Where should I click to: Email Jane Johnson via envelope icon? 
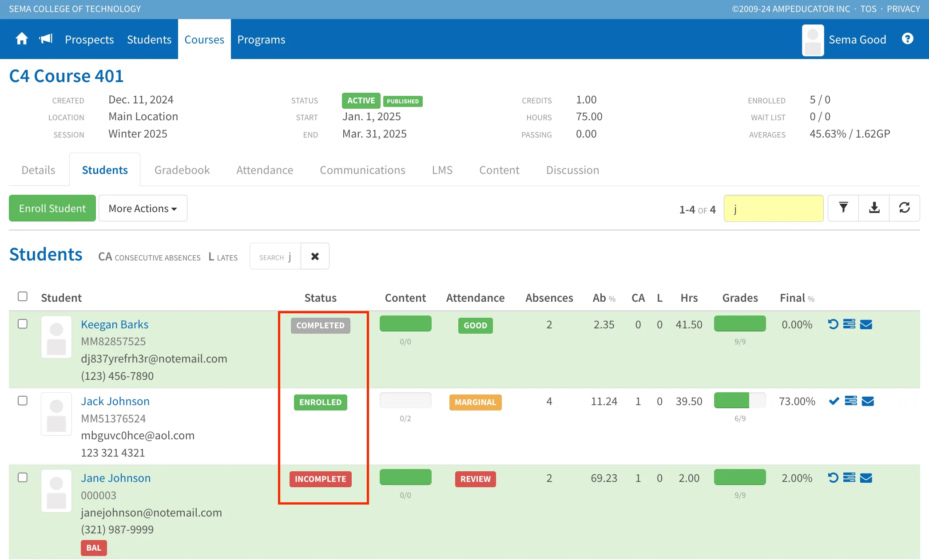pos(866,478)
